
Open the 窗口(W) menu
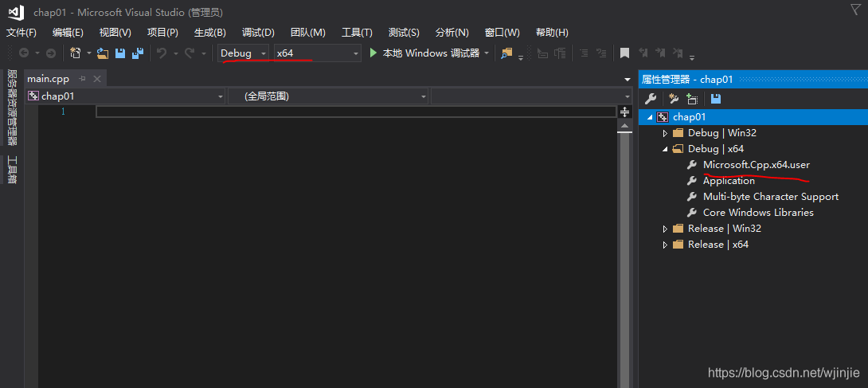[502, 33]
